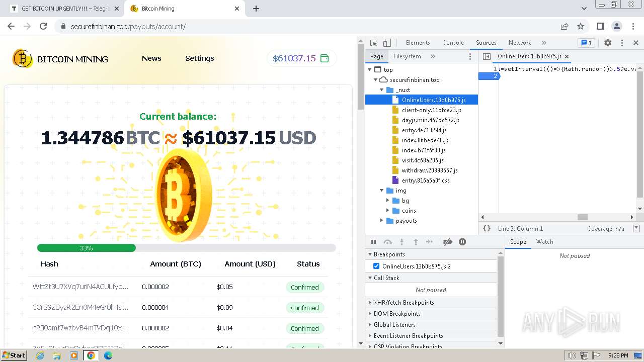The image size is (644, 362).
Task: Switch to the Elements tab
Action: [418, 43]
